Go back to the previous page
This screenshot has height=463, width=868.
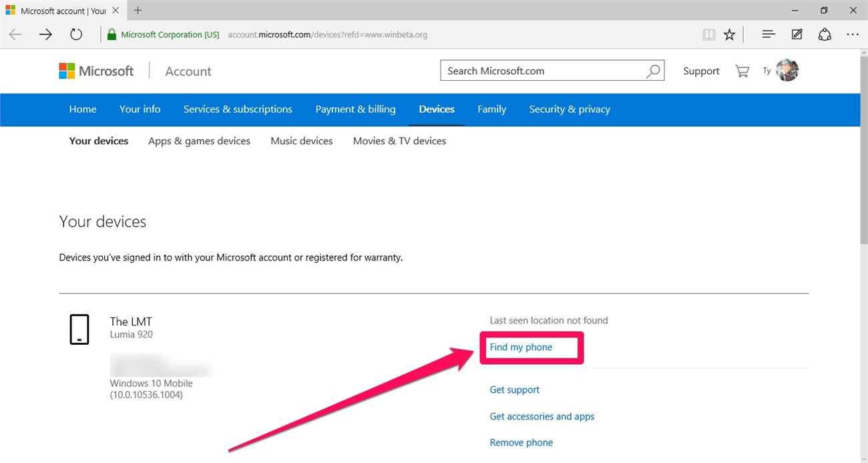[x=15, y=35]
